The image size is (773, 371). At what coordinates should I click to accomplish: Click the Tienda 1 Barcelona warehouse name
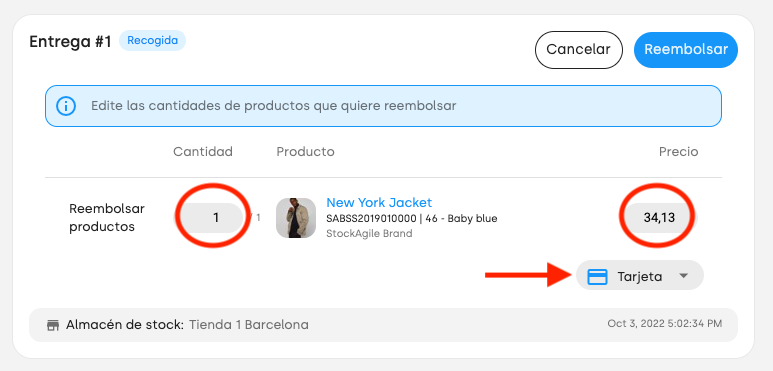click(x=249, y=325)
